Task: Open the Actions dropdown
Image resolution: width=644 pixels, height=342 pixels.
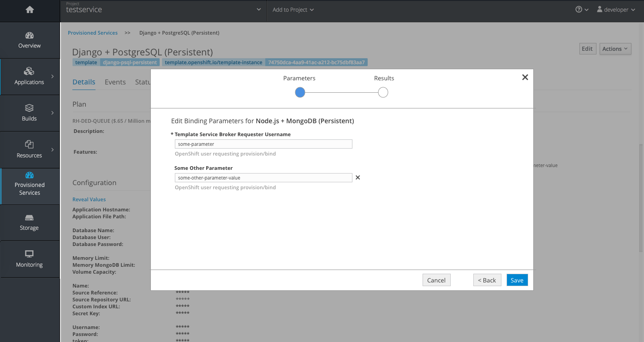Action: point(615,49)
